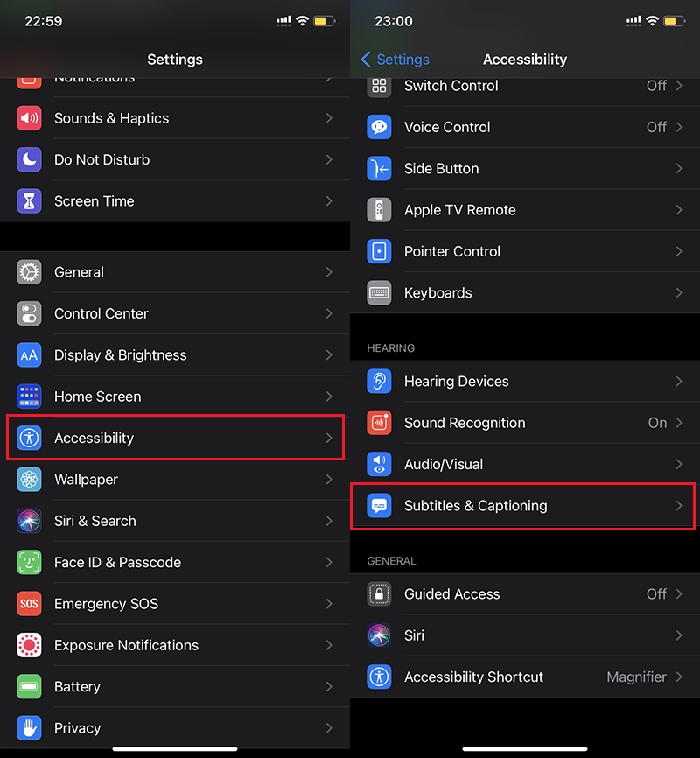Open the Accessibility menu item
Image resolution: width=700 pixels, height=758 pixels.
click(x=175, y=438)
